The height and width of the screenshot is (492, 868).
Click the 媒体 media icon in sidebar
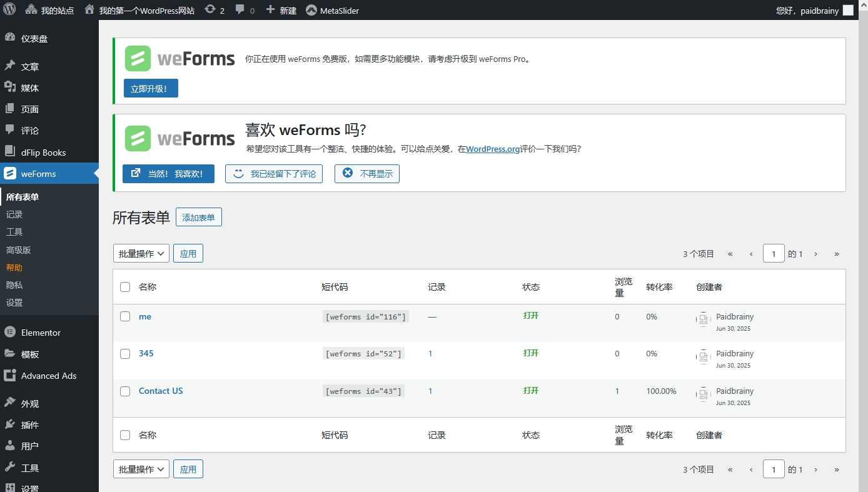click(9, 88)
